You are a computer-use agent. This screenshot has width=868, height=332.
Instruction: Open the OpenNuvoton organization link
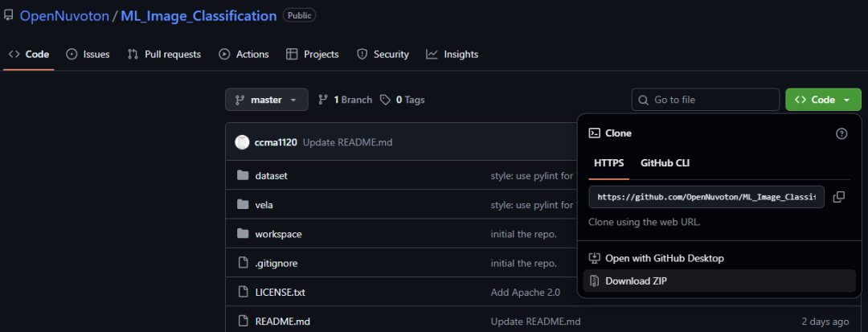click(x=64, y=16)
